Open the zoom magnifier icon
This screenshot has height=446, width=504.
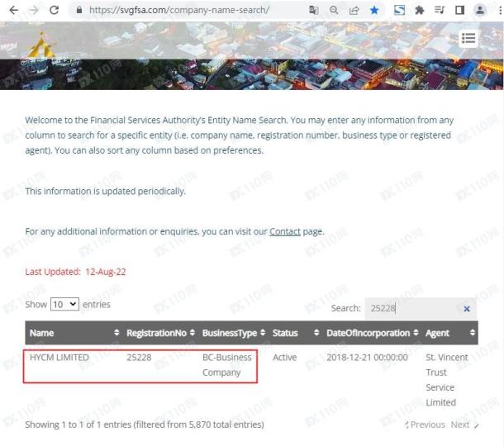(x=334, y=10)
